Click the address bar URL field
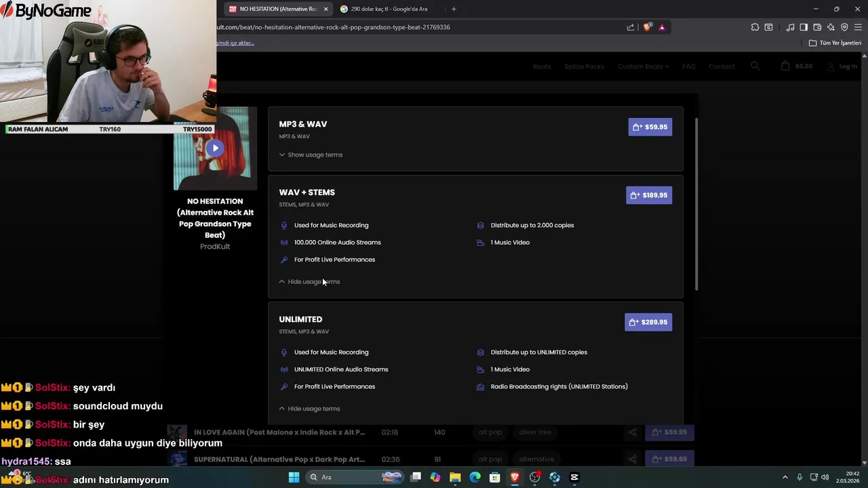Viewport: 868px width, 488px height. click(420, 27)
